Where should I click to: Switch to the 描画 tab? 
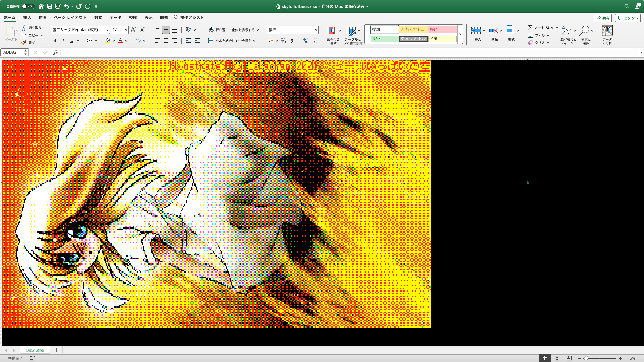(x=43, y=18)
